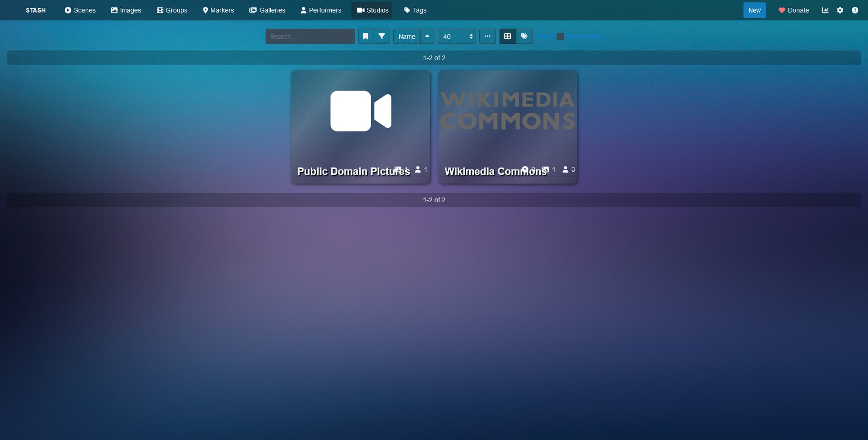Navigate to Galleries
Image resolution: width=868 pixels, height=440 pixels.
[x=267, y=10]
